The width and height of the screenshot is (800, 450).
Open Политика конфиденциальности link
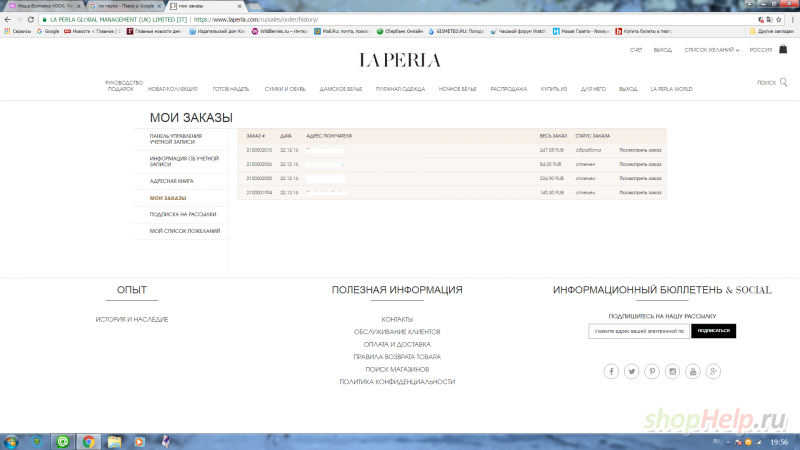click(x=397, y=382)
